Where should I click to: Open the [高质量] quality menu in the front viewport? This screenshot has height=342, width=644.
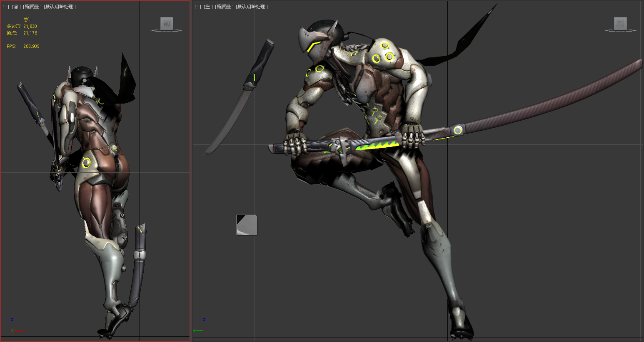(x=32, y=7)
